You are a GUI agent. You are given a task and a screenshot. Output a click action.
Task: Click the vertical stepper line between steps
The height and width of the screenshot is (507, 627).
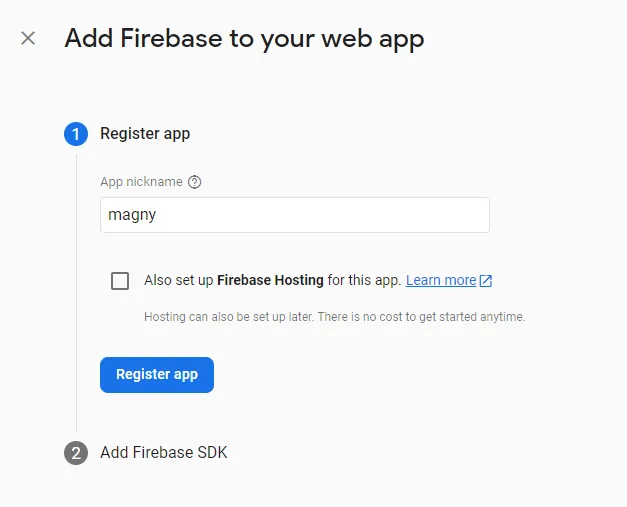pos(76,300)
